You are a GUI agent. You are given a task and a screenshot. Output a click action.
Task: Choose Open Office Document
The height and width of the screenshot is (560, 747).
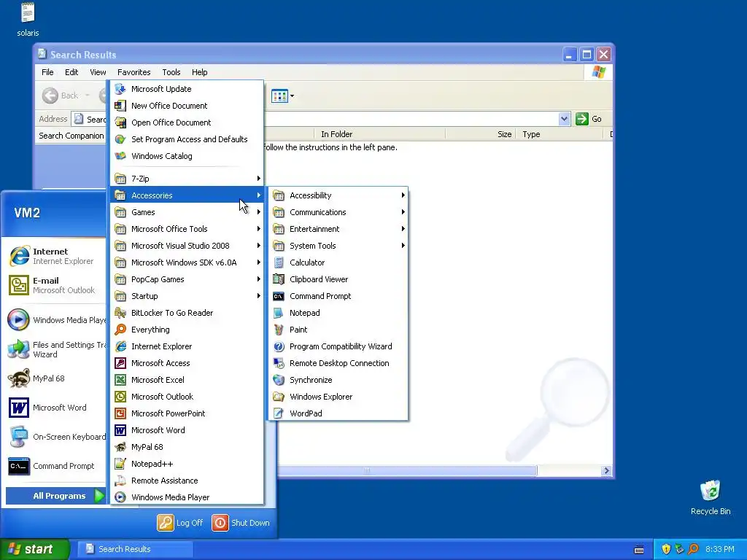[x=187, y=122]
